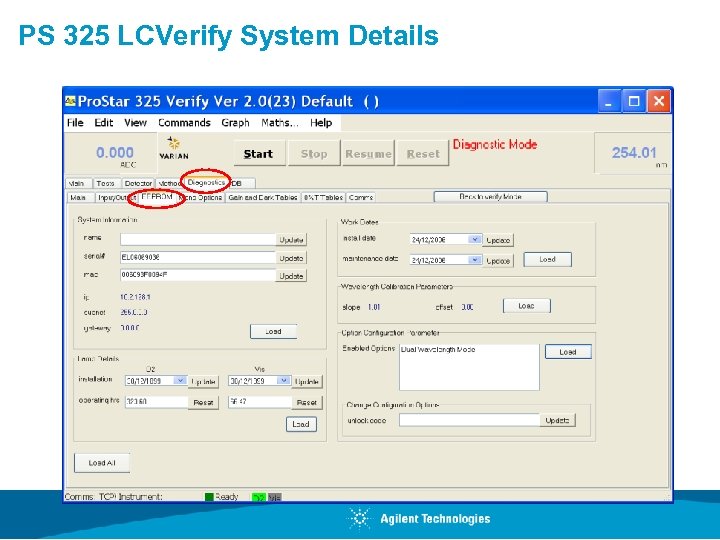Select the Diagnostics tab
The width and height of the screenshot is (720, 540).
pos(206,182)
